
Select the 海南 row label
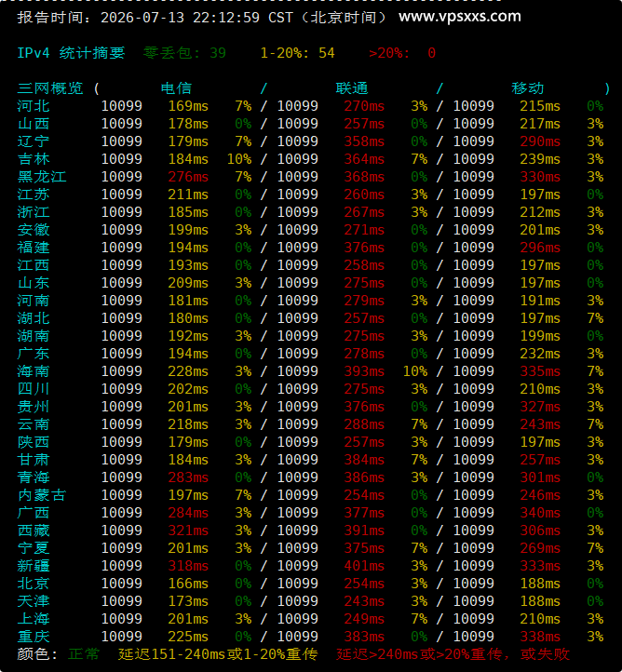tap(34, 371)
